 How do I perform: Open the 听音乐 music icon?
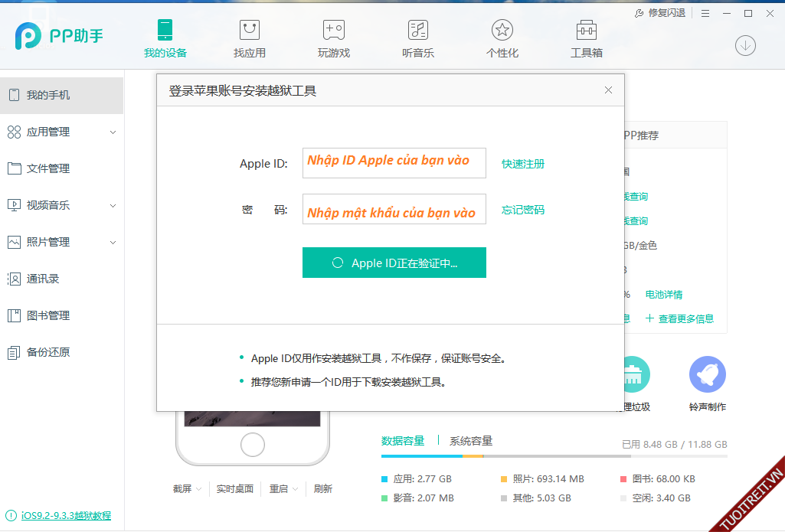[x=417, y=31]
